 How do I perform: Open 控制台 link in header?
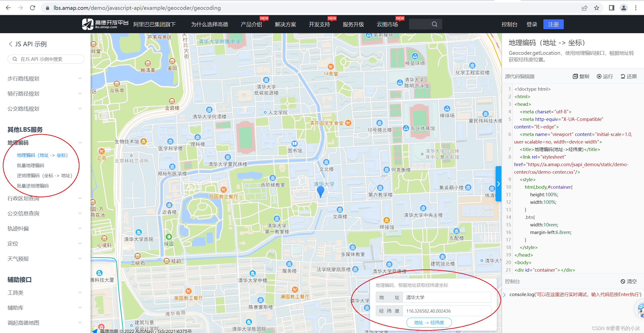pos(509,24)
